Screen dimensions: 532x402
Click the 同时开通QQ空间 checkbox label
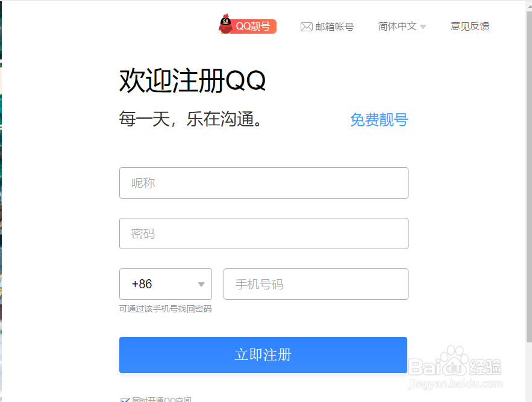[162, 399]
